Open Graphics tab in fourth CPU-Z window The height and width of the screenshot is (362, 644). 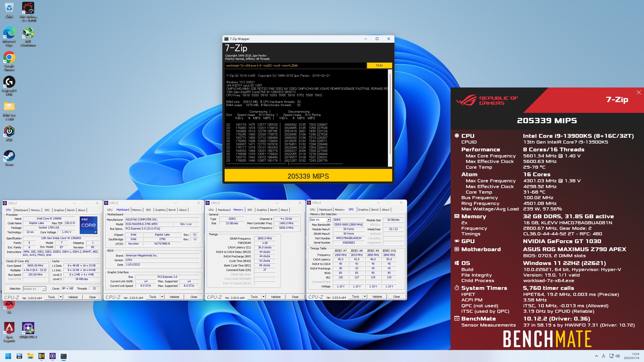(363, 210)
